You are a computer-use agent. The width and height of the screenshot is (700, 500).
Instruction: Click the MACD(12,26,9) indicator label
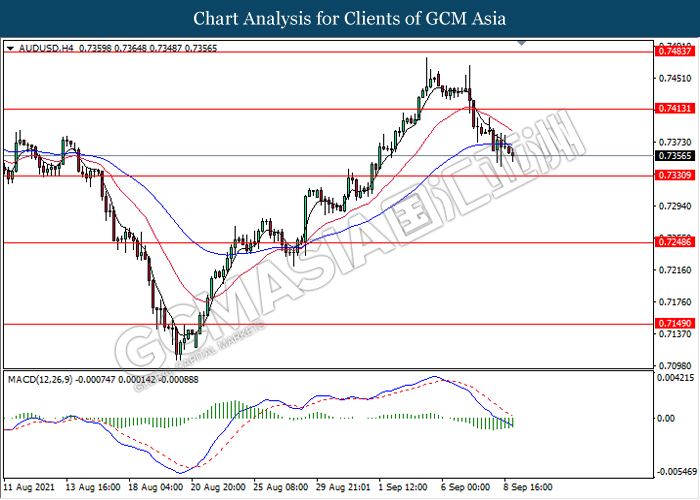[x=40, y=379]
